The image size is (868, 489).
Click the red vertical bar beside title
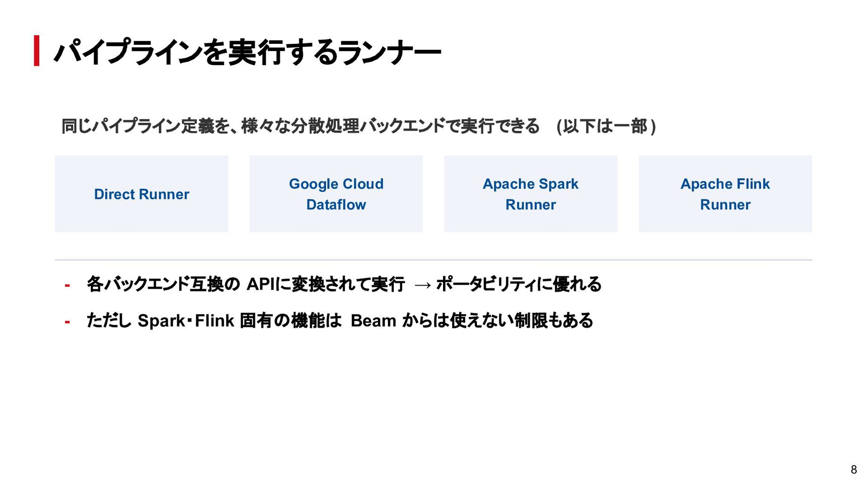(37, 51)
